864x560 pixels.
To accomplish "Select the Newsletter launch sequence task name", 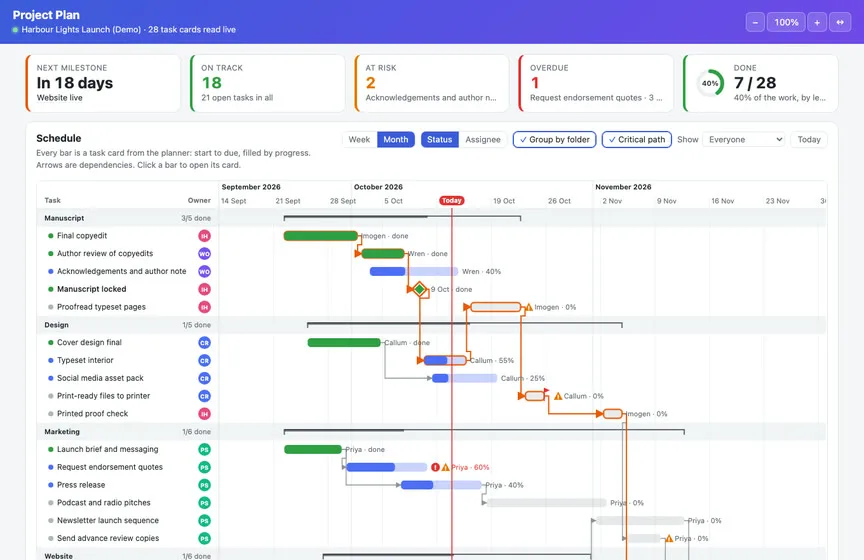I will coord(108,520).
